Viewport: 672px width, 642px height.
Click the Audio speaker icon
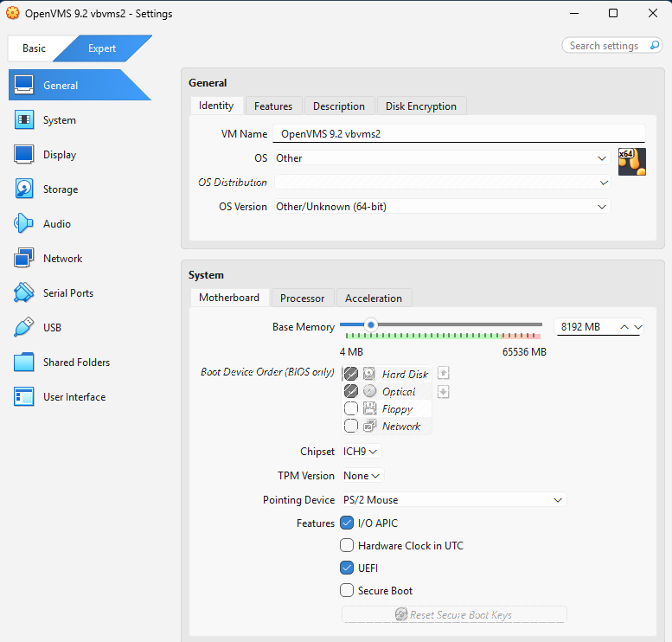(23, 223)
